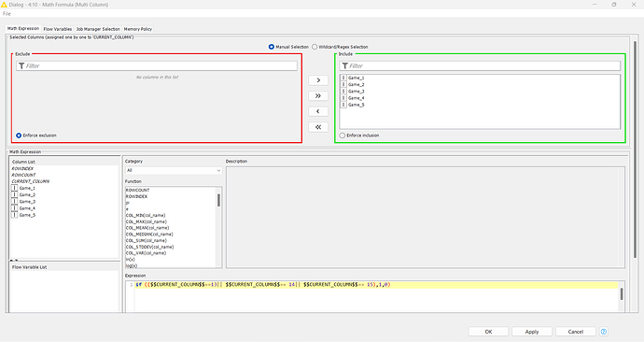644x342 pixels.
Task: Select COL_MIN(col_name) function
Action: pyautogui.click(x=146, y=216)
